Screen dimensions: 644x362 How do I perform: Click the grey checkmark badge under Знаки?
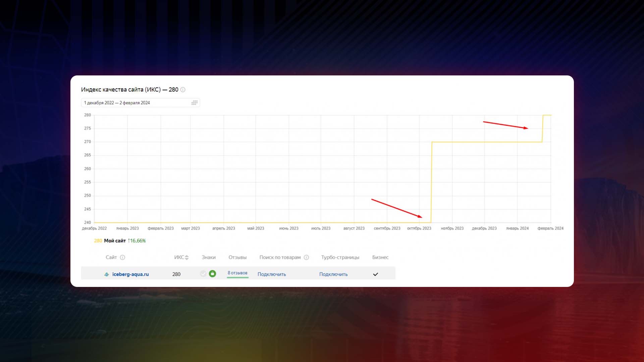(x=203, y=274)
